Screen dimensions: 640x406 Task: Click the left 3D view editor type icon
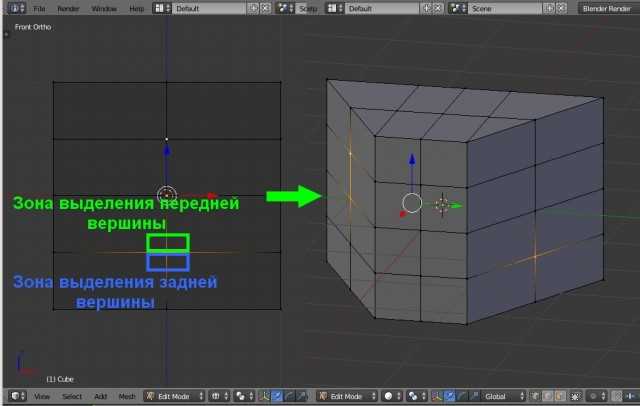click(x=17, y=396)
